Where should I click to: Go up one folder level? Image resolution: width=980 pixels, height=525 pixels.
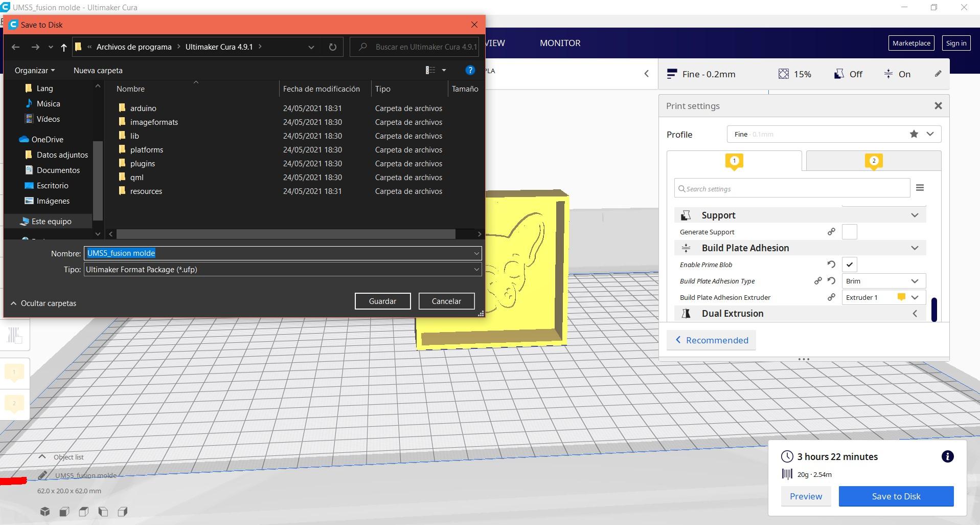tap(63, 47)
